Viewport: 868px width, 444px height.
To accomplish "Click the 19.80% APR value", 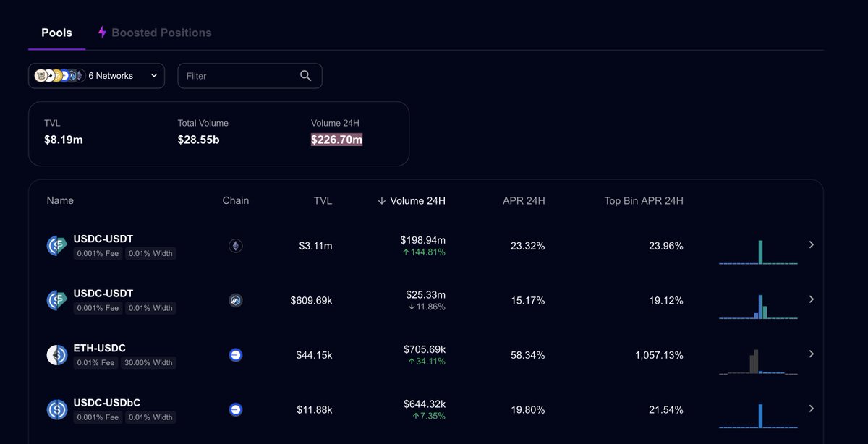I will [x=527, y=410].
